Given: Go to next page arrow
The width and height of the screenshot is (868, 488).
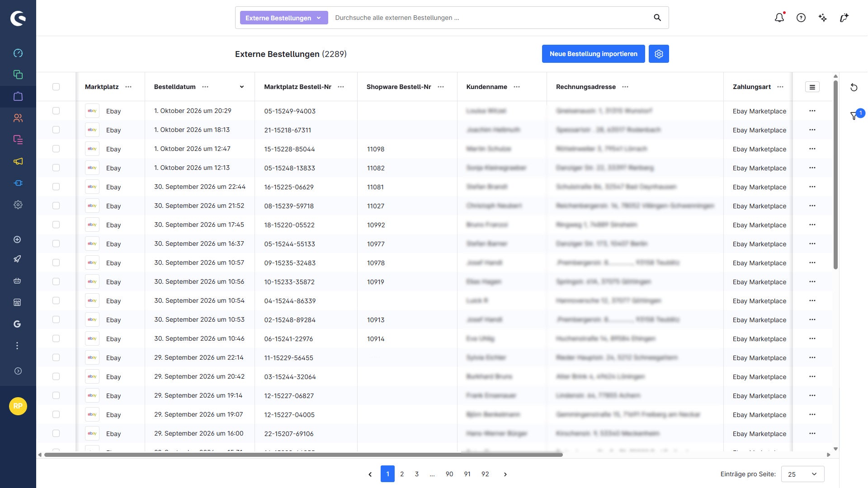Looking at the screenshot, I should (x=505, y=474).
